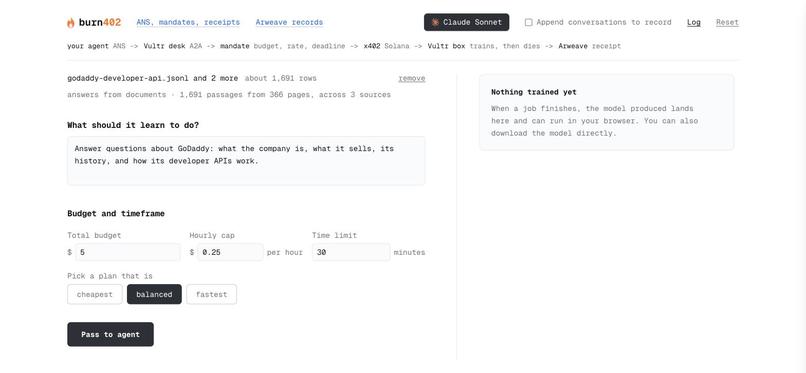Viewport: 806px width, 373px height.
Task: Click the Budget and timeframe heading
Action: click(116, 214)
